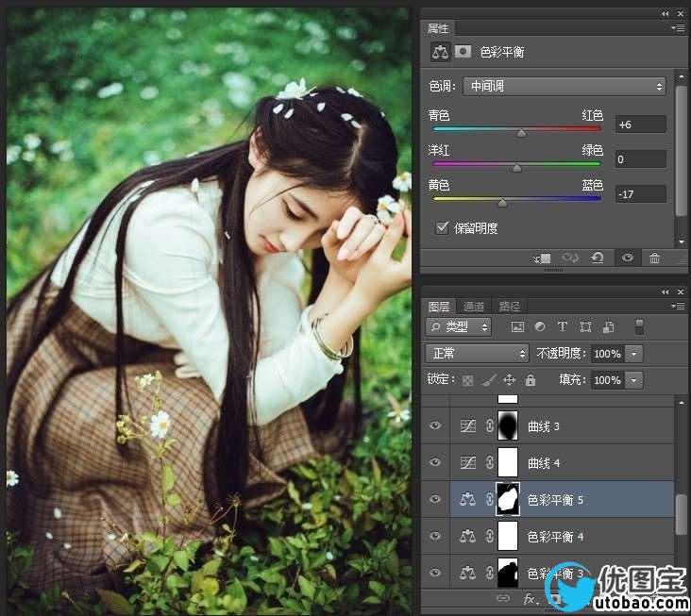
Task: Open the 色调 中间调 dropdown
Action: point(565,86)
